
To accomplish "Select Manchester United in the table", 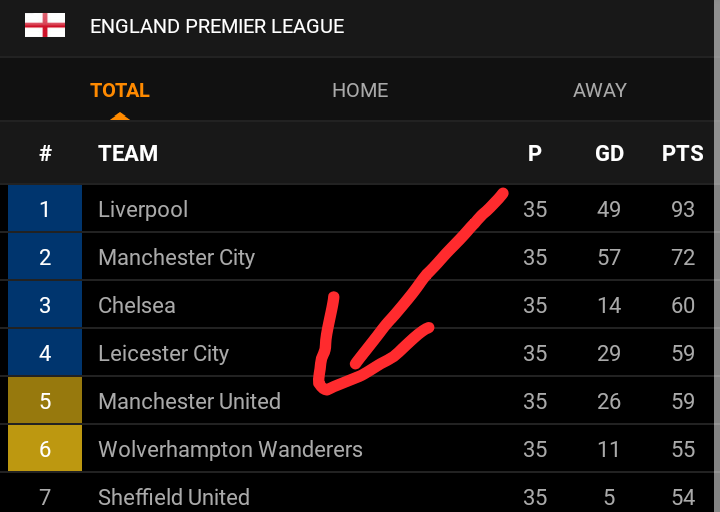I will pos(190,402).
